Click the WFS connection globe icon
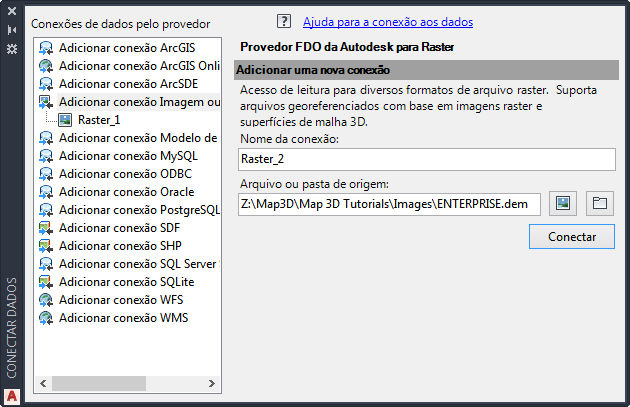The width and height of the screenshot is (630, 407). [46, 300]
